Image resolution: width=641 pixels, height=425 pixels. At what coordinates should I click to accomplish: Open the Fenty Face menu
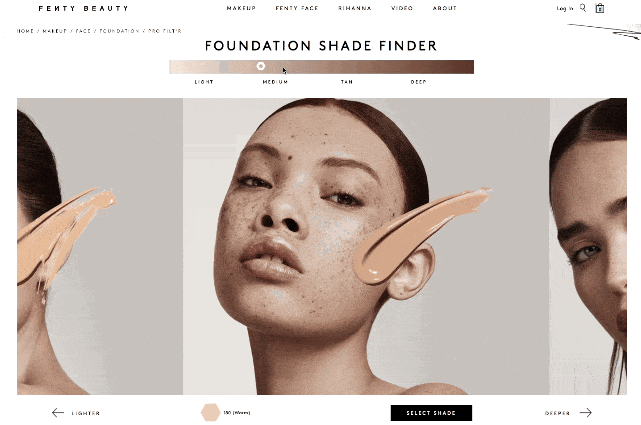[297, 8]
